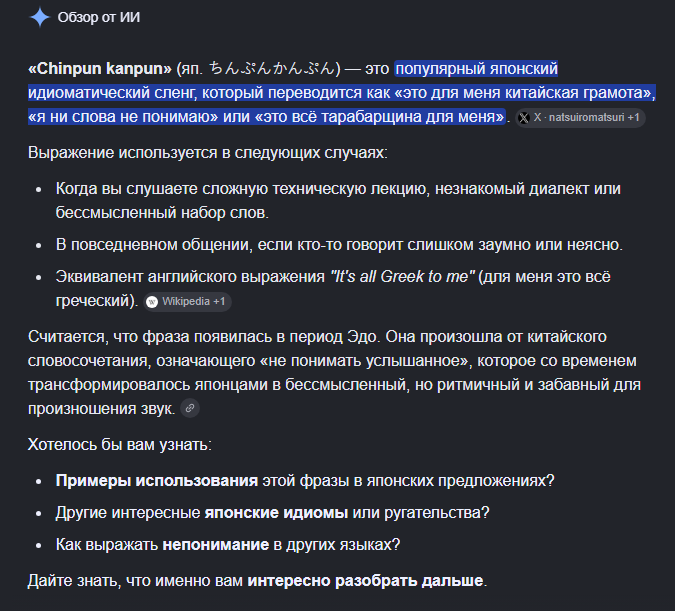
Task: Open the Wikipedia +1 source chip
Action: tap(187, 301)
